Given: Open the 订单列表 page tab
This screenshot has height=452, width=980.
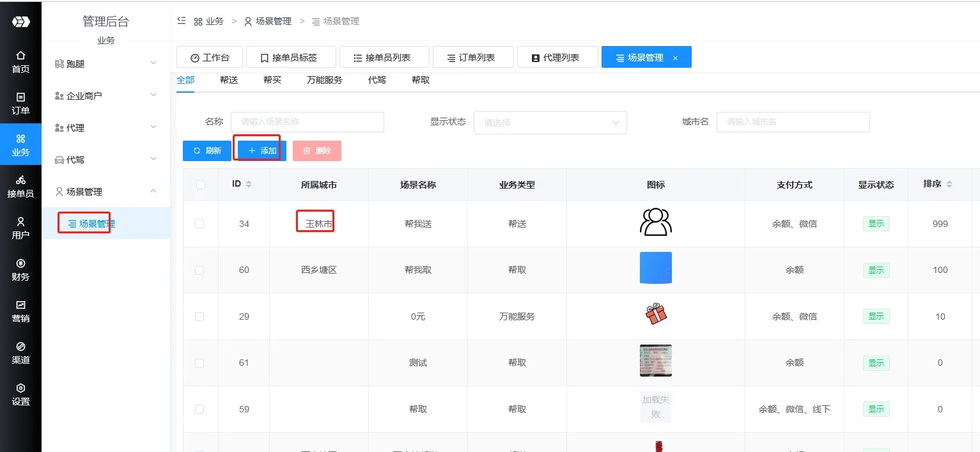Looking at the screenshot, I should click(472, 58).
